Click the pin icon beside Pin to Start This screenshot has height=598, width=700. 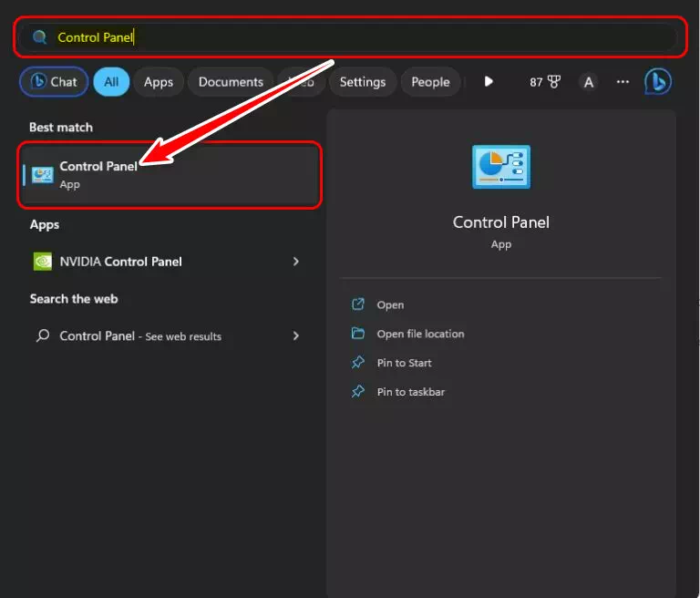pos(358,362)
